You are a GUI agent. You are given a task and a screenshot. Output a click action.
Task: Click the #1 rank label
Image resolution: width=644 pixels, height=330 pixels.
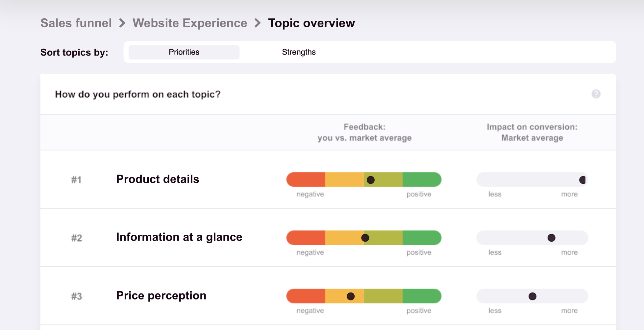tap(76, 180)
